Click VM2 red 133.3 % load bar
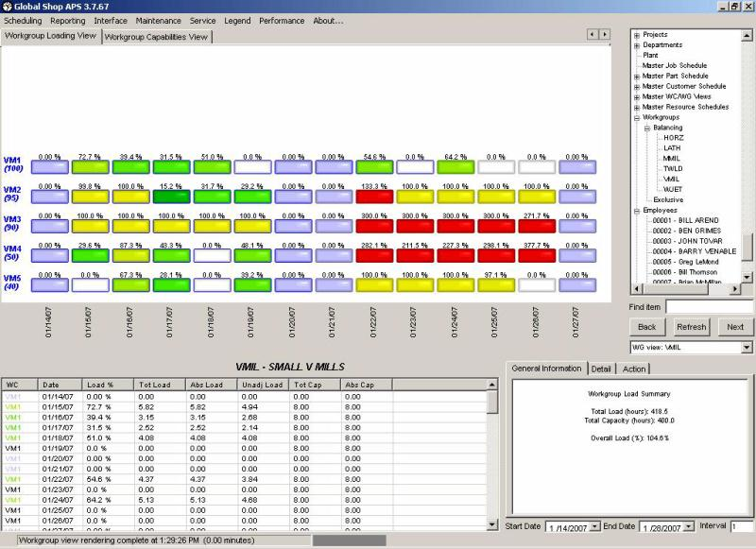The height and width of the screenshot is (549, 756). click(x=374, y=197)
